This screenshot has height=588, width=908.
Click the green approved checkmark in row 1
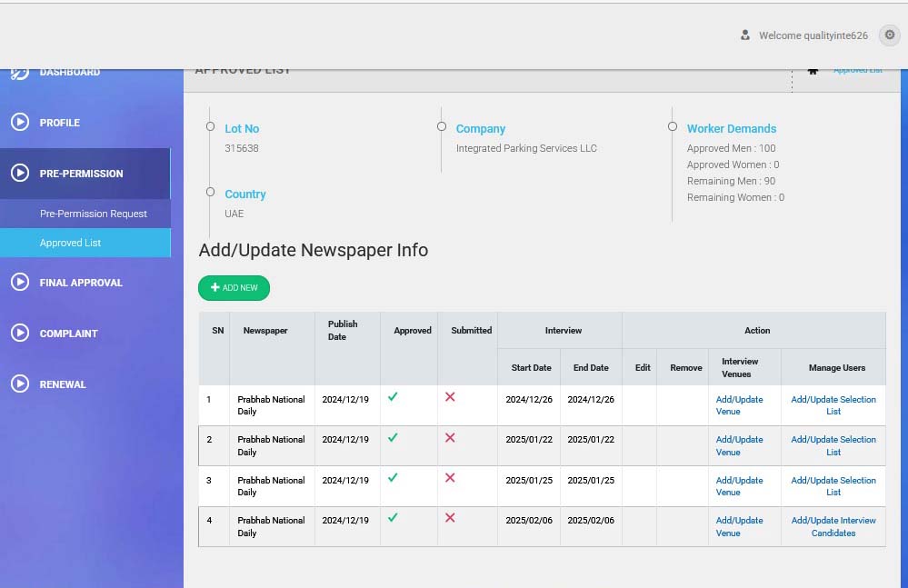(393, 397)
